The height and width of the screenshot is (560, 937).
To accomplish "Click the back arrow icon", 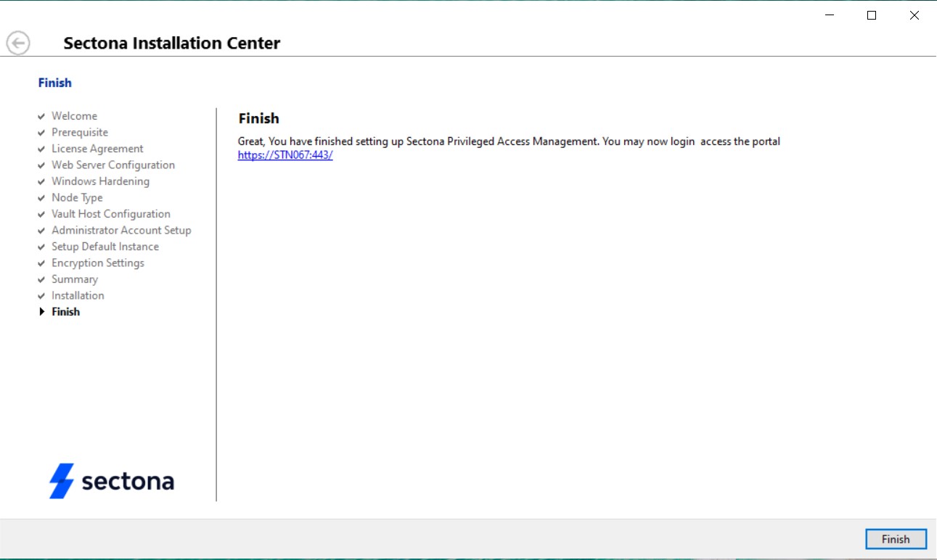I will [x=18, y=44].
